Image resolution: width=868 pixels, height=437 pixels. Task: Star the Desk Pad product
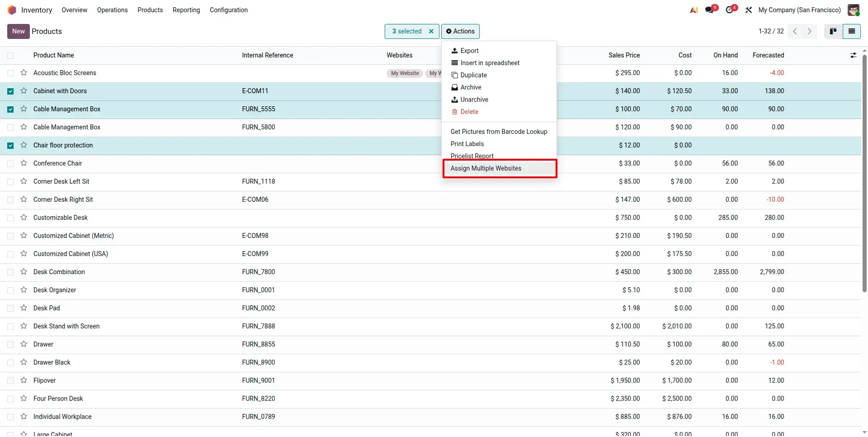tap(24, 308)
